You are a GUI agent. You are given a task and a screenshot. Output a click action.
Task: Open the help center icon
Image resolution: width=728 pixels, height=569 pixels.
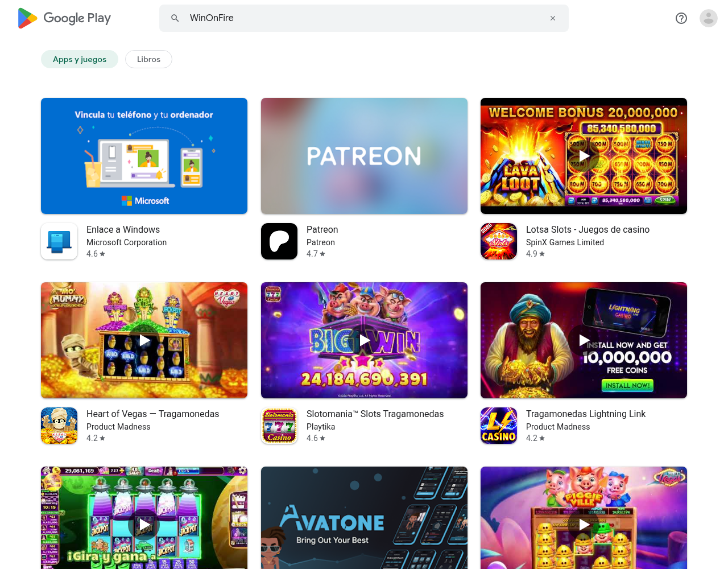click(x=681, y=18)
